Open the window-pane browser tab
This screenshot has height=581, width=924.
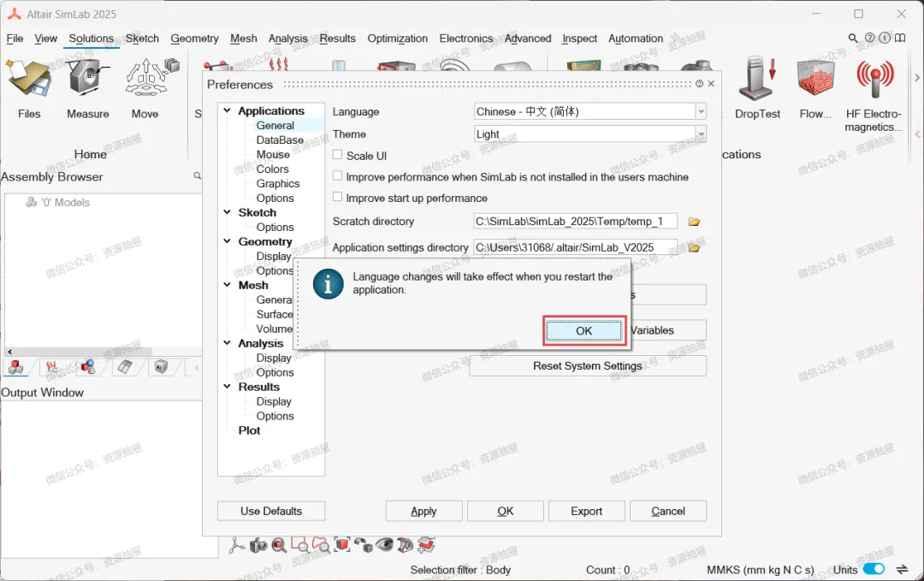(124, 368)
